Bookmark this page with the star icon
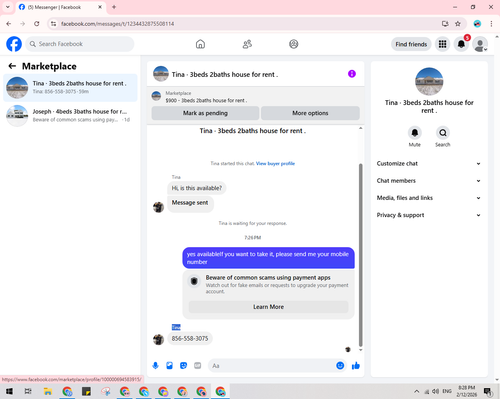The height and width of the screenshot is (399, 500). [458, 24]
